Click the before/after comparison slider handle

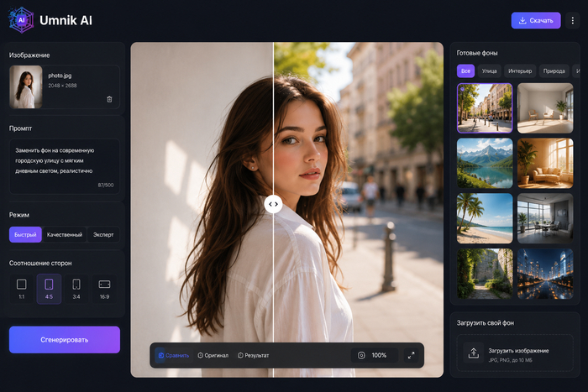coord(273,204)
